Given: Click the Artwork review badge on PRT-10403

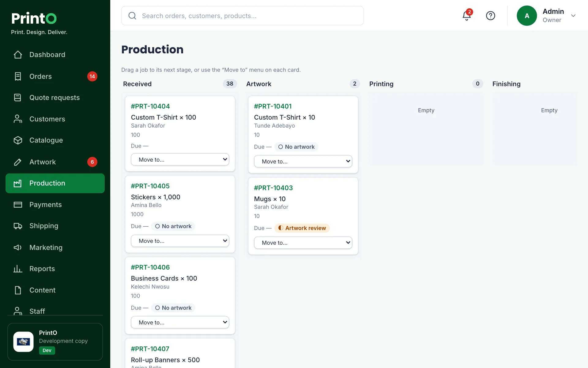Looking at the screenshot, I should coord(302,228).
